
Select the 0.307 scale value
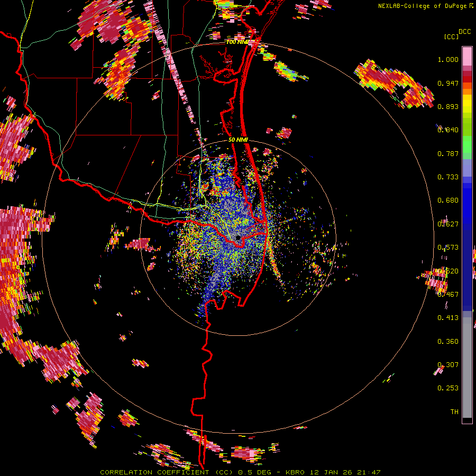click(448, 365)
